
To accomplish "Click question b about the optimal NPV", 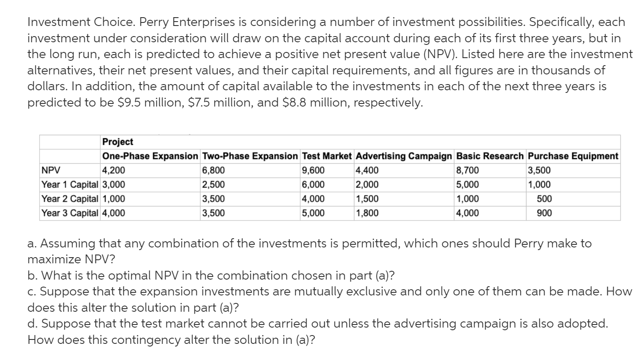I will 211,276.
